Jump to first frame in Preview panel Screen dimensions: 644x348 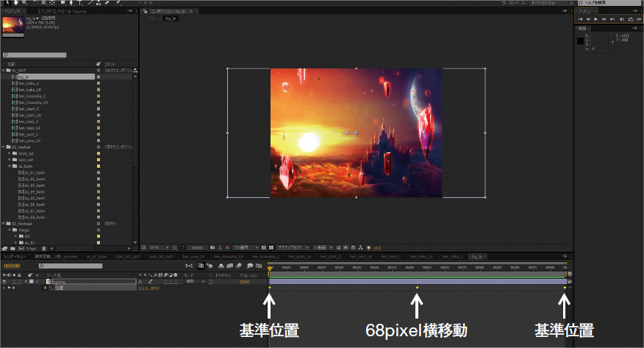[580, 19]
